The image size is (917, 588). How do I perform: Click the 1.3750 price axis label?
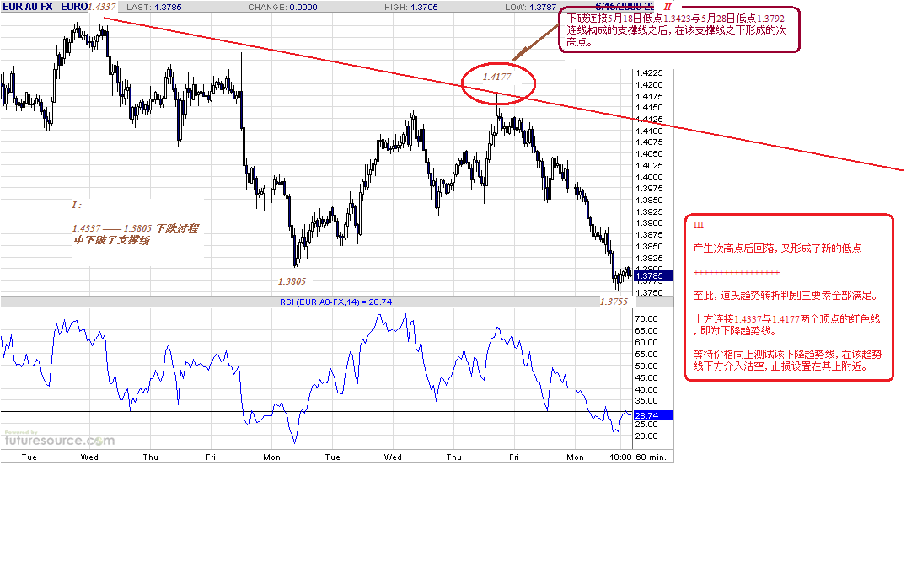tap(649, 293)
